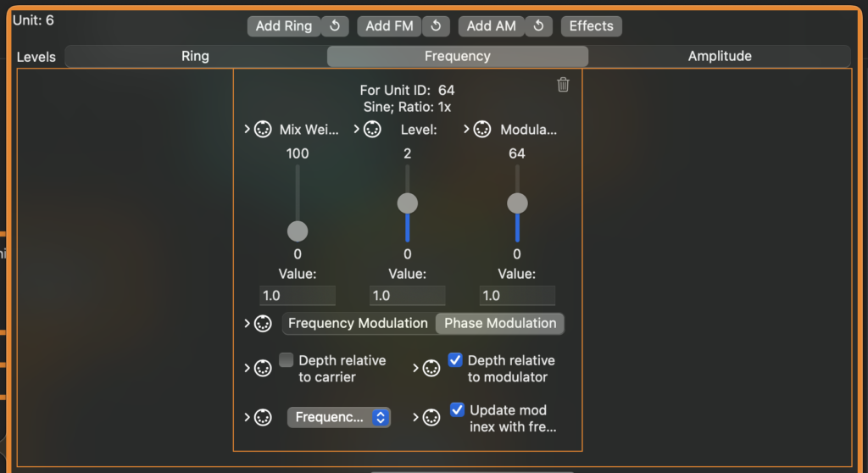This screenshot has width=868, height=473.
Task: Switch to the Amplitude tab
Action: [720, 56]
